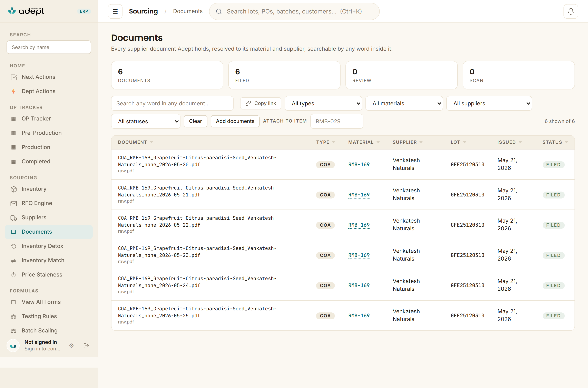The height and width of the screenshot is (388, 588).
Task: Open RFQ Engine from sidebar
Action: tap(49, 203)
